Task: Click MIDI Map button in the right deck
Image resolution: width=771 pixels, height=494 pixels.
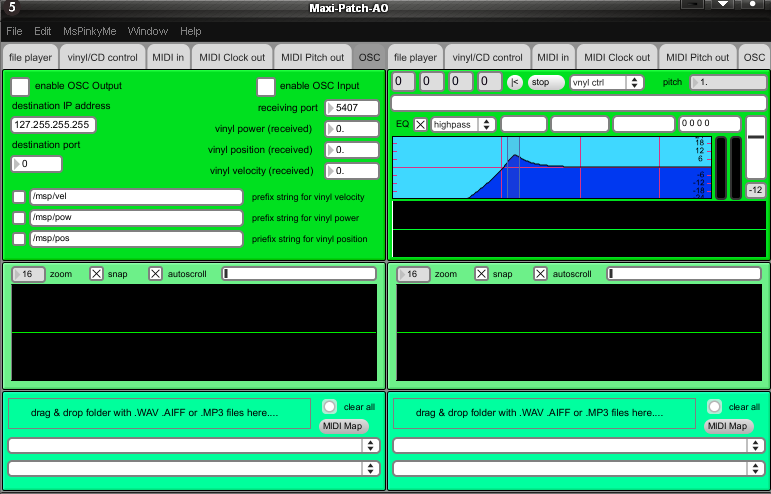Action: (729, 426)
